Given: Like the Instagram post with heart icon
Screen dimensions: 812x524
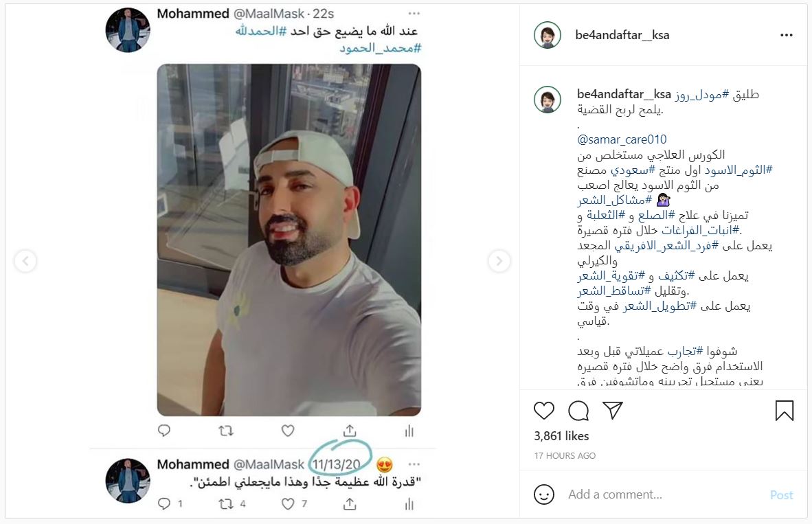Looking at the screenshot, I should (544, 411).
